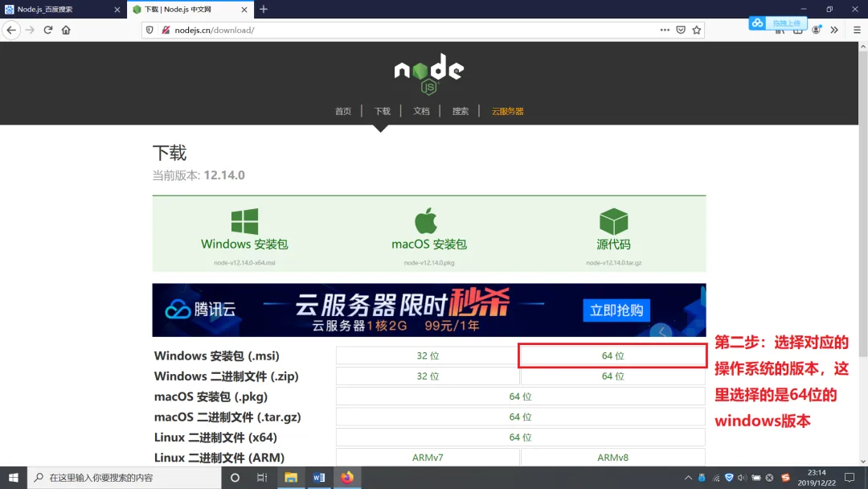Open 下载 nav item
This screenshot has width=868, height=489.
point(382,111)
